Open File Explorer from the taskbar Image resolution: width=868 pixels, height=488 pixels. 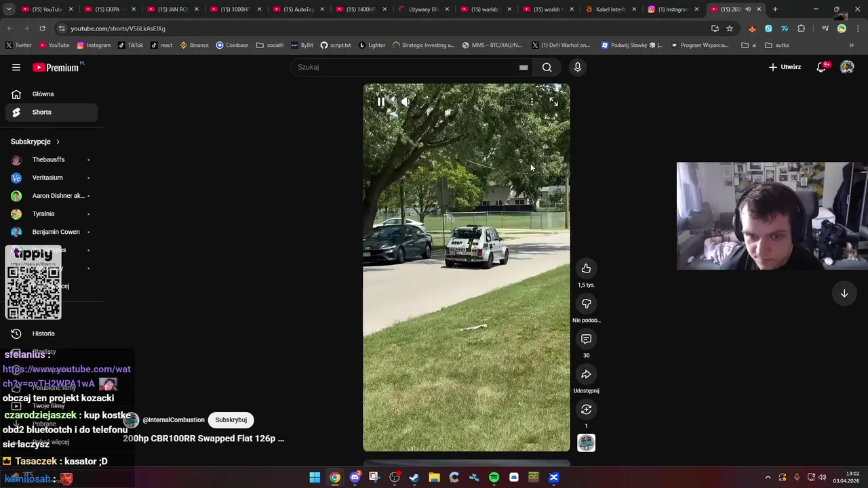[x=434, y=478]
